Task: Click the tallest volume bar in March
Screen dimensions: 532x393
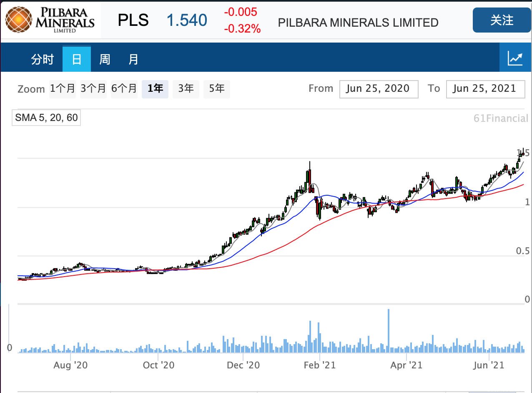Action: (389, 331)
